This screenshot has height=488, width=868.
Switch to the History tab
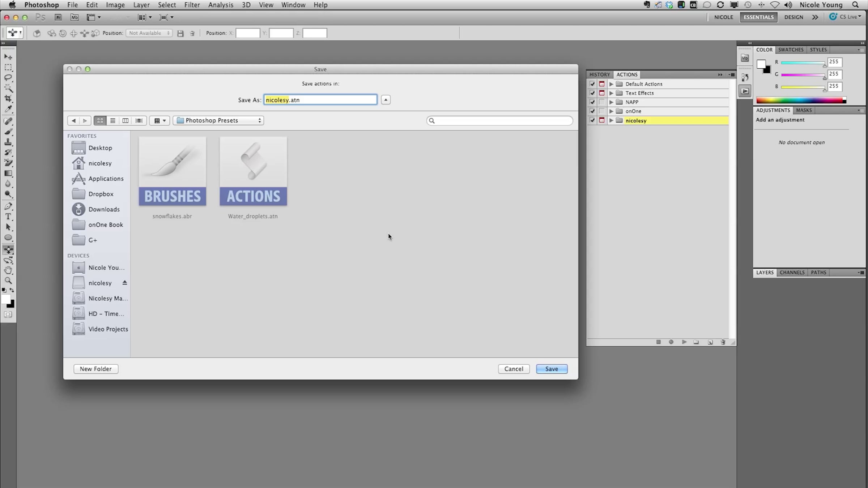click(x=600, y=74)
